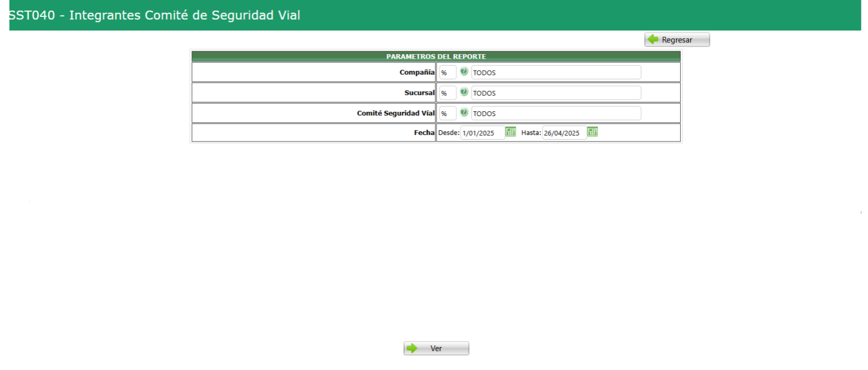The image size is (868, 370).
Task: Open lookup help icon for Comité Seguridad Vial
Action: [x=464, y=112]
